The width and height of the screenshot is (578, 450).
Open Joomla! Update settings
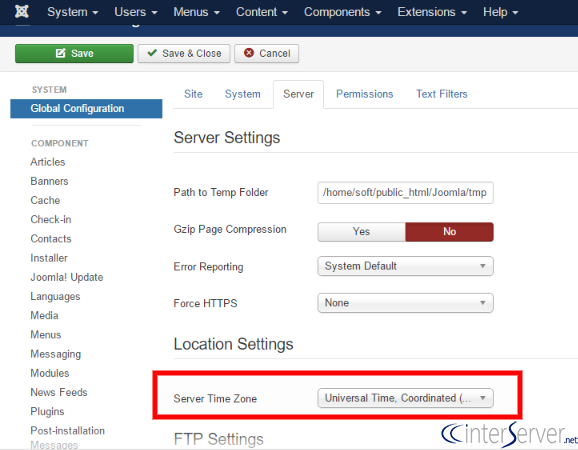click(x=67, y=277)
